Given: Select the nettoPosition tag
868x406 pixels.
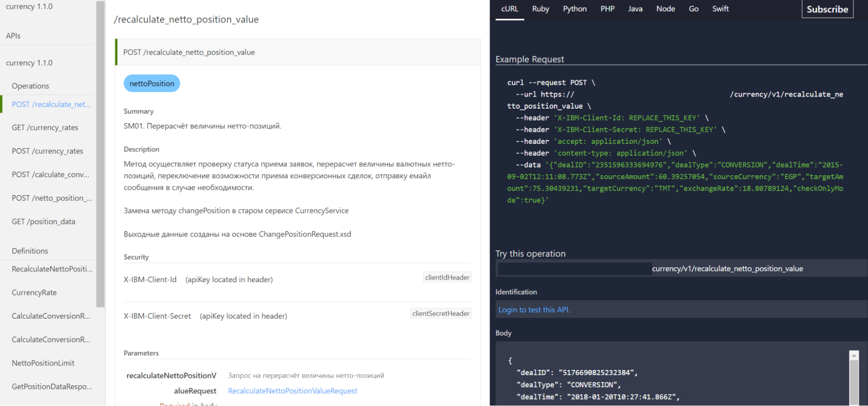Looking at the screenshot, I should click(152, 83).
